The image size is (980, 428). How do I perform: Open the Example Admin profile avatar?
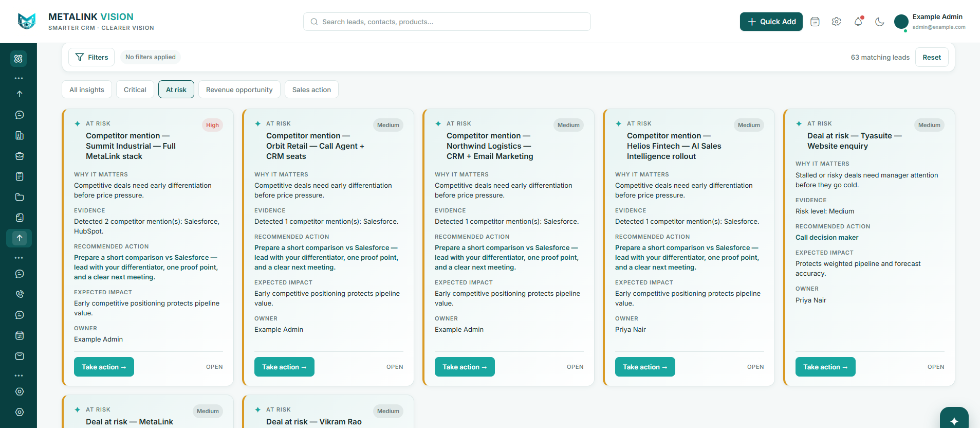coord(901,22)
